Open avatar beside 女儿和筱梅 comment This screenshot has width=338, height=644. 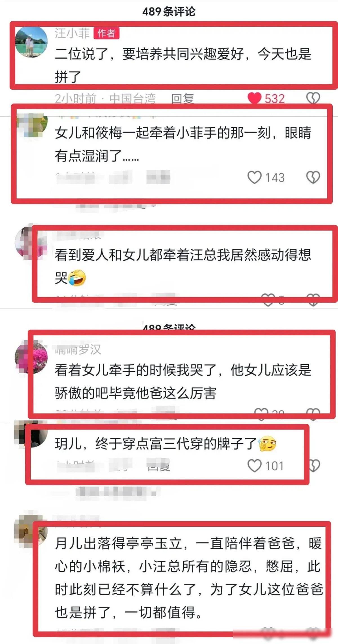[x=31, y=125]
